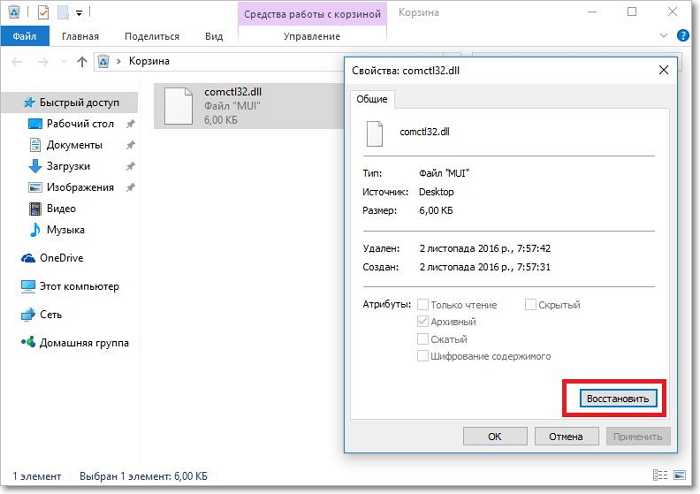
Task: Switch to the Вид ribbon tab
Action: (214, 36)
